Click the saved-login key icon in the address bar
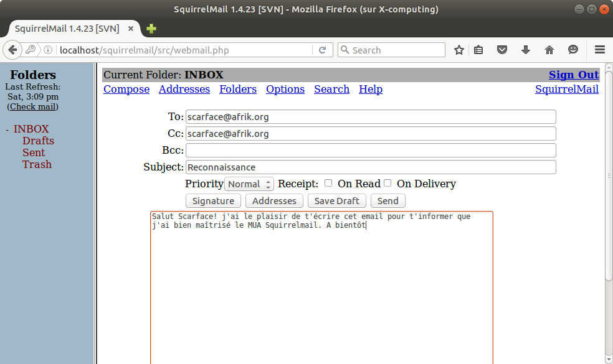This screenshot has width=613, height=364. [31, 50]
